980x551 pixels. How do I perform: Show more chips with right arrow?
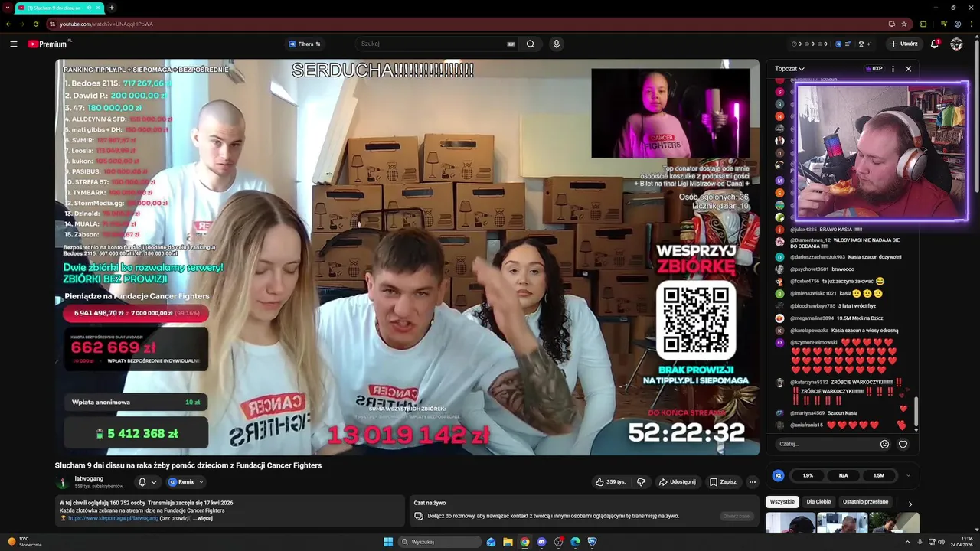tap(910, 504)
